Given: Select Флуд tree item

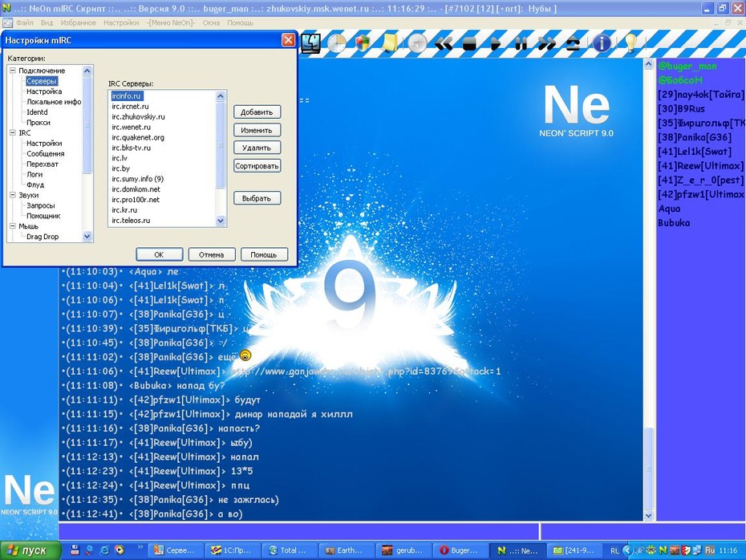Looking at the screenshot, I should 35,185.
